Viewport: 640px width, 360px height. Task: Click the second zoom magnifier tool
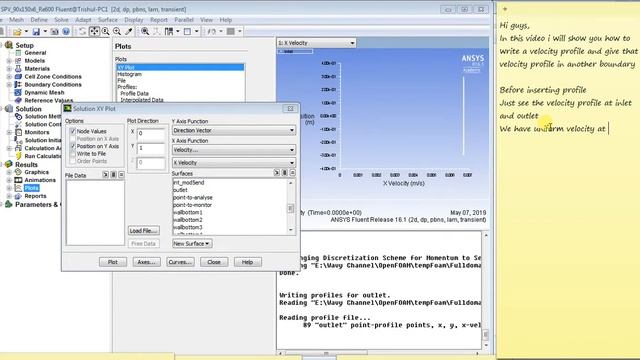117,31
